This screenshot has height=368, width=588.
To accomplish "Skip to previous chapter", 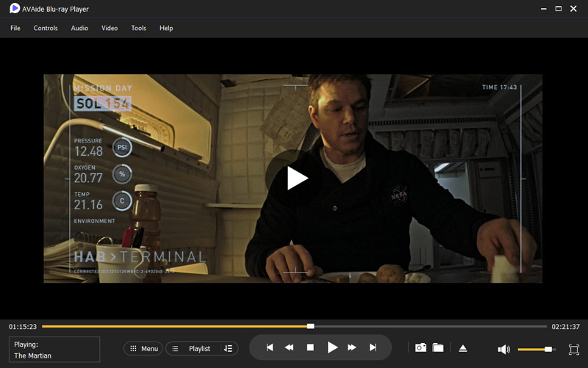I will [x=270, y=347].
